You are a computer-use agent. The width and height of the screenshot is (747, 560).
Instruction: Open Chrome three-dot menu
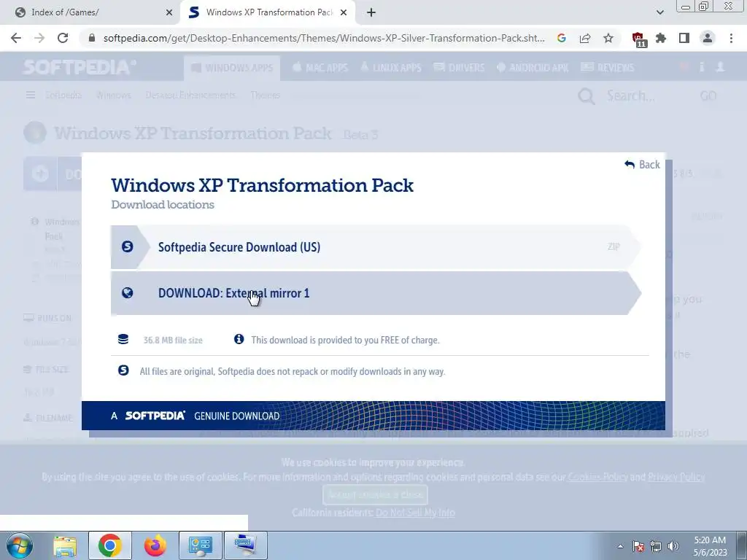click(x=731, y=38)
